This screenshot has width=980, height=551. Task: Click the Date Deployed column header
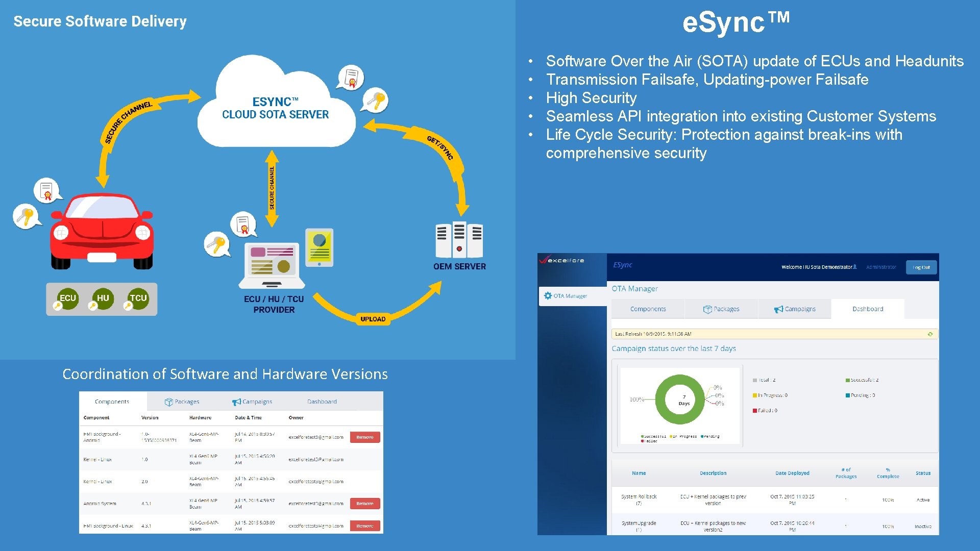792,473
